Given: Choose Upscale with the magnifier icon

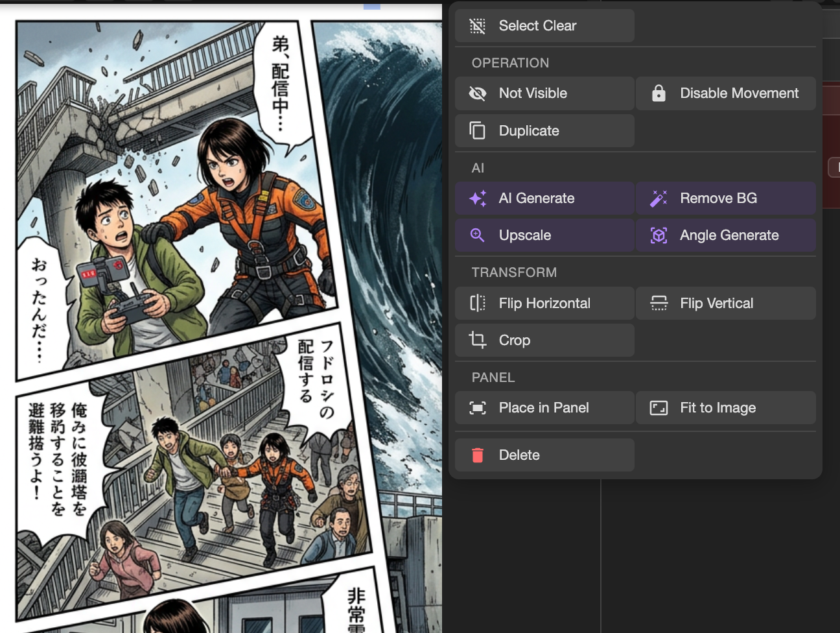Looking at the screenshot, I should 478,235.
